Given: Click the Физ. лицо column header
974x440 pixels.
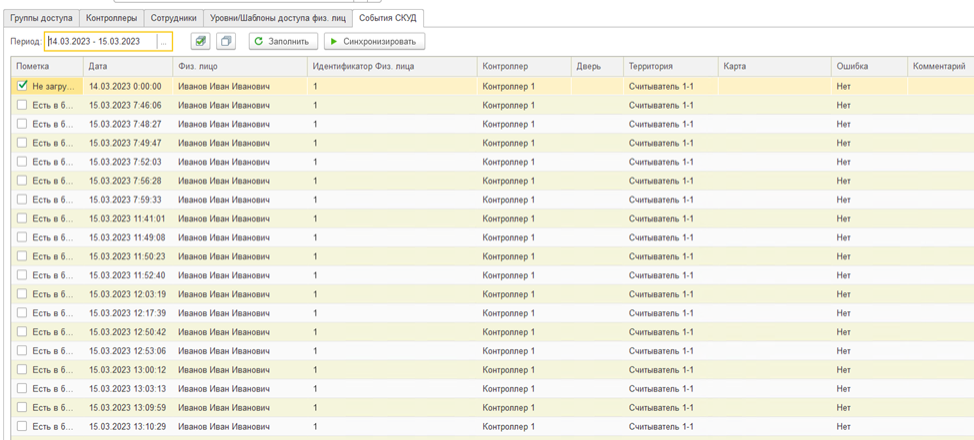Looking at the screenshot, I should [240, 66].
